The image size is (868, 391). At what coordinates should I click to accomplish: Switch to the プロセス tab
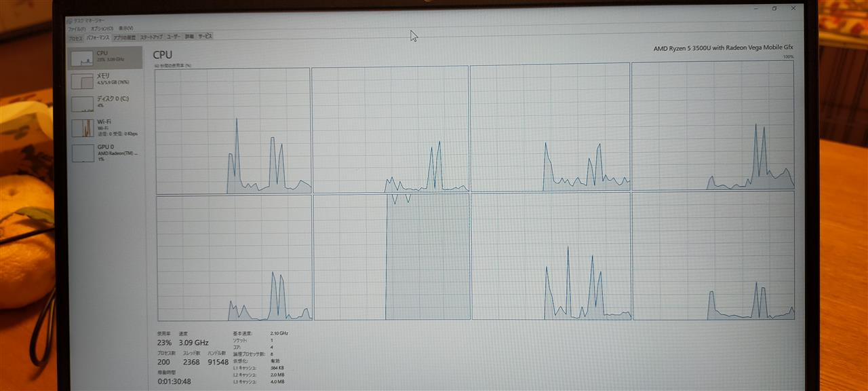pyautogui.click(x=75, y=38)
